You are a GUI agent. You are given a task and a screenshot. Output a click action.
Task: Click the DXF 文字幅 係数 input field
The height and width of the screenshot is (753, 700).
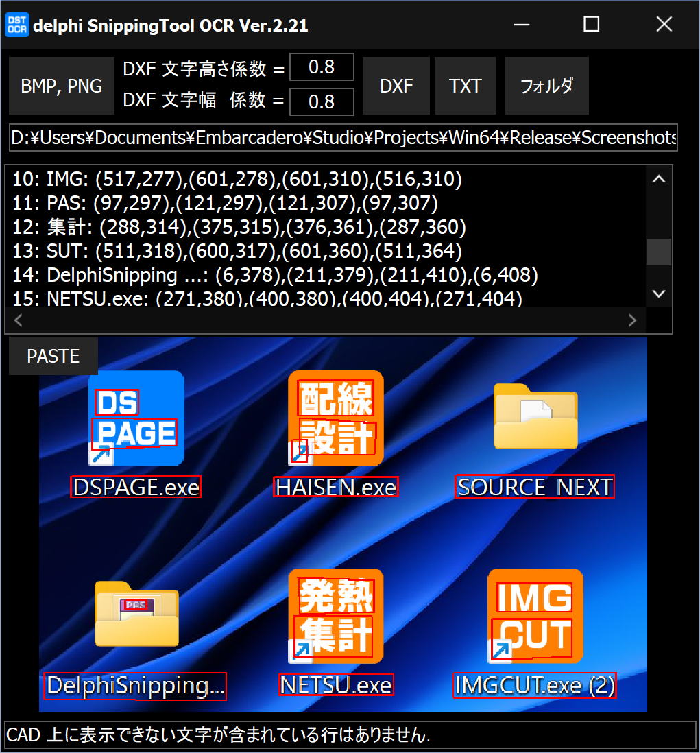tap(322, 102)
